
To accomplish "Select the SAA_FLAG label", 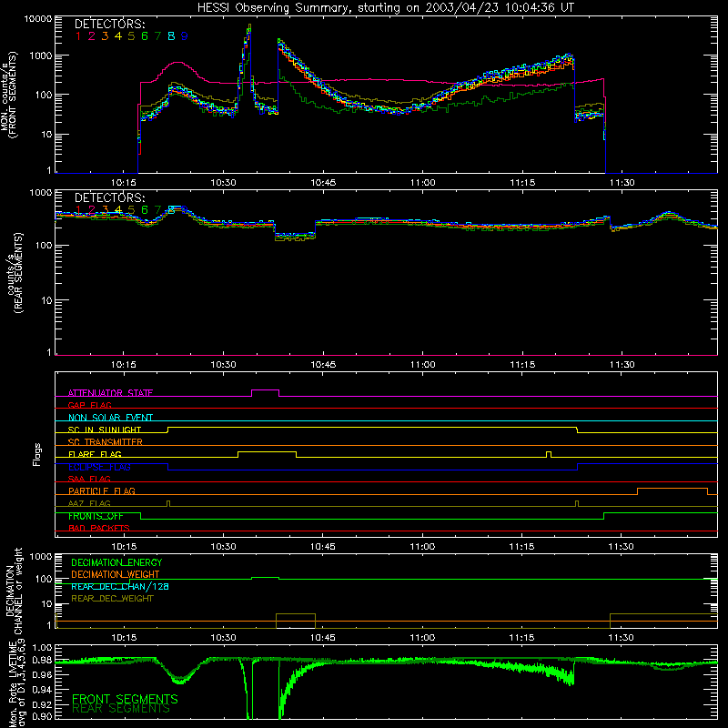I will [89, 479].
